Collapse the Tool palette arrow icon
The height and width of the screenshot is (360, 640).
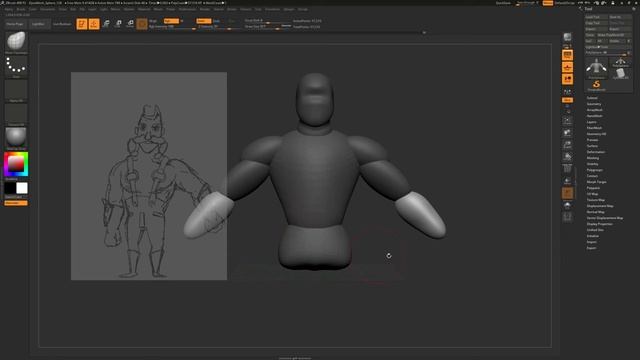[x=581, y=9]
